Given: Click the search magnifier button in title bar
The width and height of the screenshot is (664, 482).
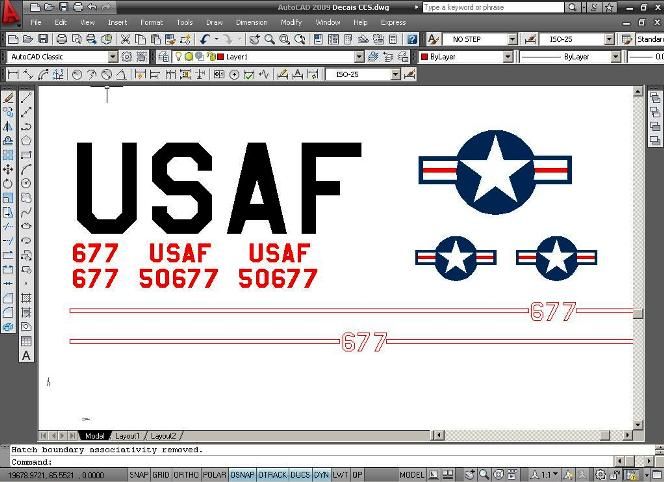Looking at the screenshot, I should pyautogui.click(x=572, y=7).
